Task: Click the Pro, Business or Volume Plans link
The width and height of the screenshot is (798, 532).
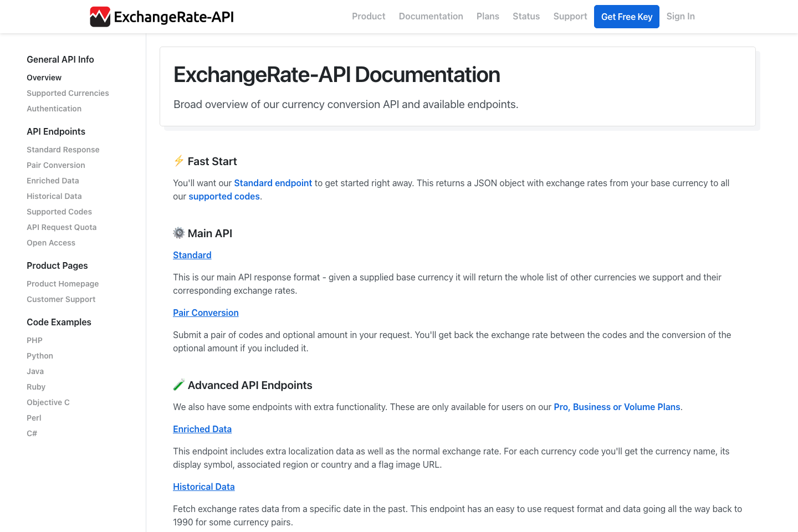Action: coord(617,407)
